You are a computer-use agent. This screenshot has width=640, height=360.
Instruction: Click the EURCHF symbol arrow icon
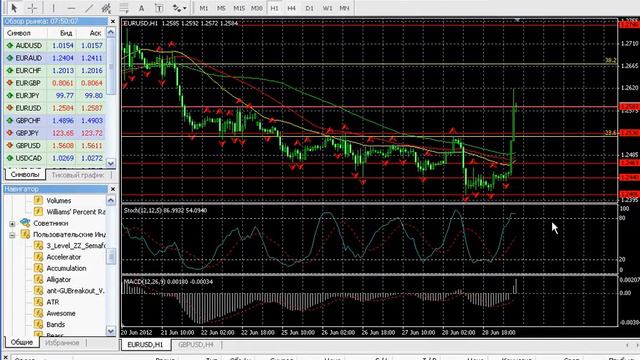click(10, 71)
